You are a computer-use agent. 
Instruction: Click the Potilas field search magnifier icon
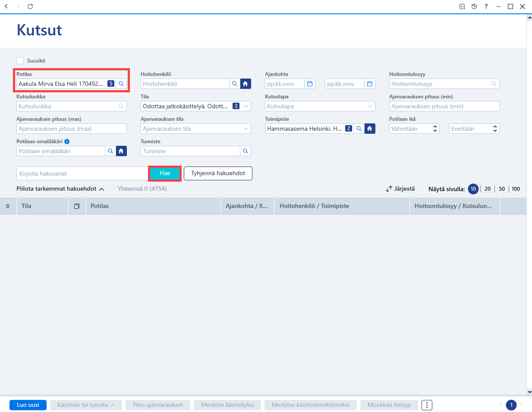tap(121, 84)
